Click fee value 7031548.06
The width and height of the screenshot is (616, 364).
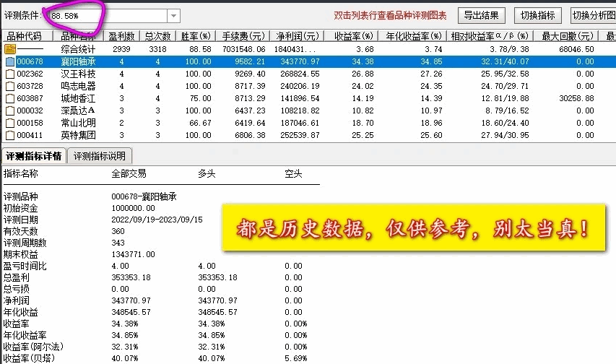(243, 49)
